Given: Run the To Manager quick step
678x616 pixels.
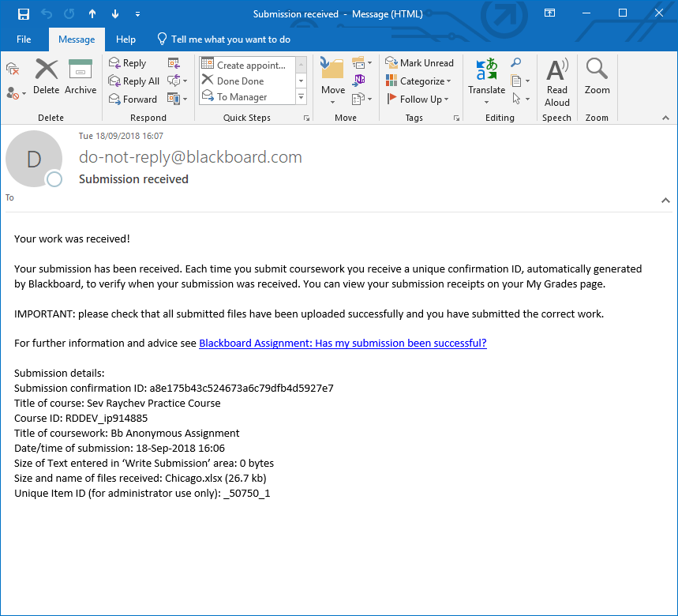Looking at the screenshot, I should [247, 97].
